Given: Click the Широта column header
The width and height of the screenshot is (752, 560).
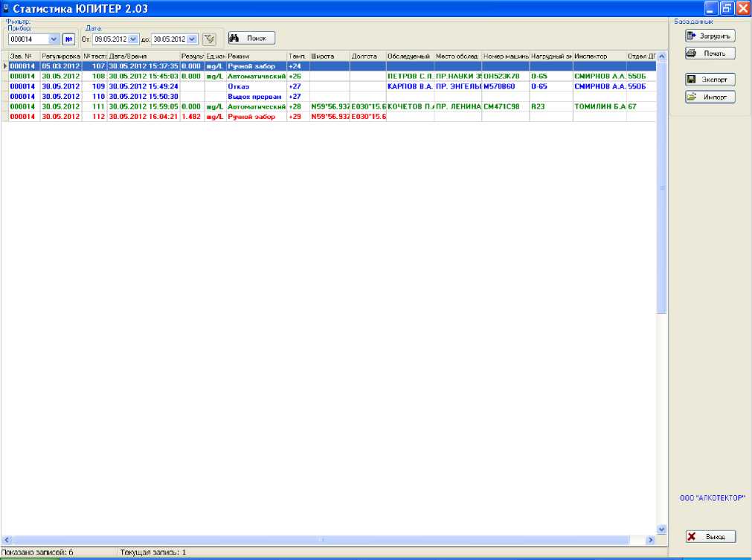Looking at the screenshot, I should click(330, 56).
